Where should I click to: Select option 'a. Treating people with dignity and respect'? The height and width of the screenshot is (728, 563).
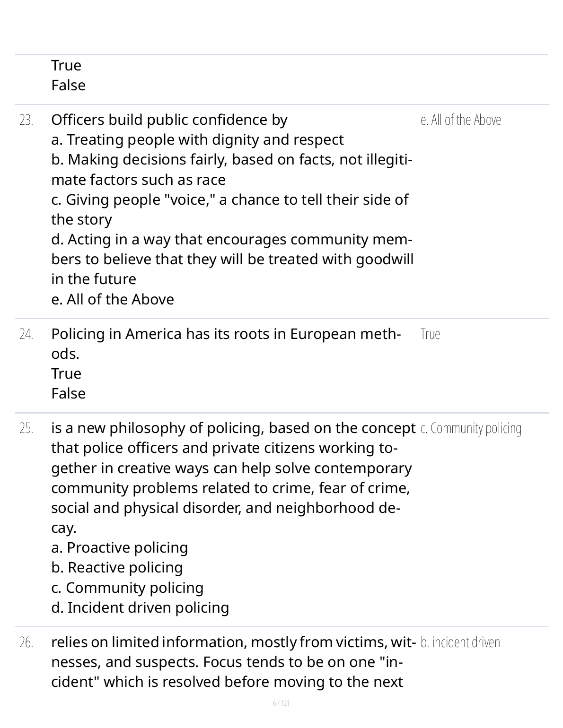pyautogui.click(x=197, y=140)
